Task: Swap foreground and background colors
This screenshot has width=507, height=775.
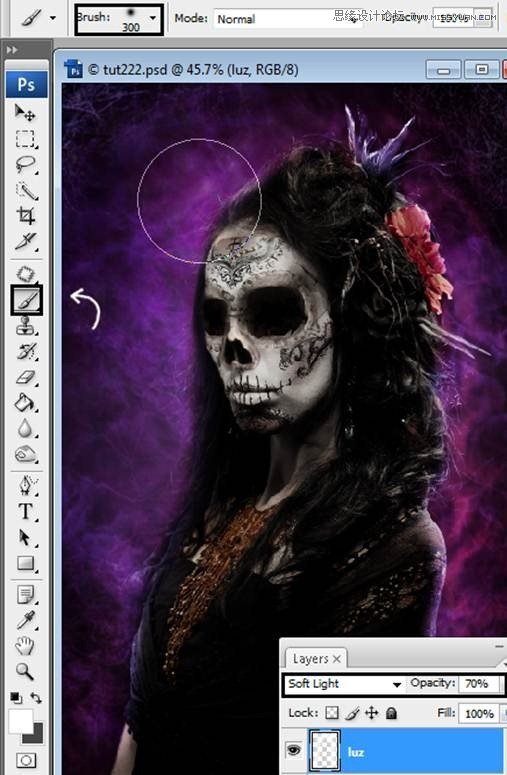Action: [36, 697]
